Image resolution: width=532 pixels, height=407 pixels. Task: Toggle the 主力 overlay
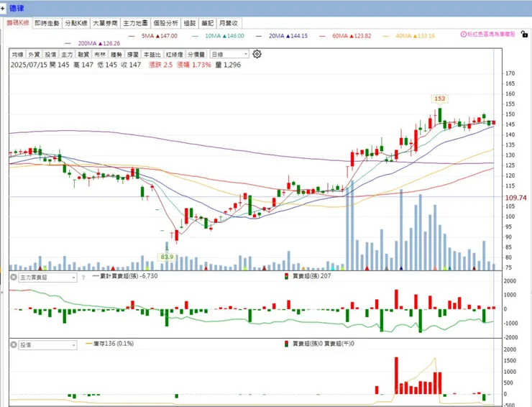click(67, 55)
